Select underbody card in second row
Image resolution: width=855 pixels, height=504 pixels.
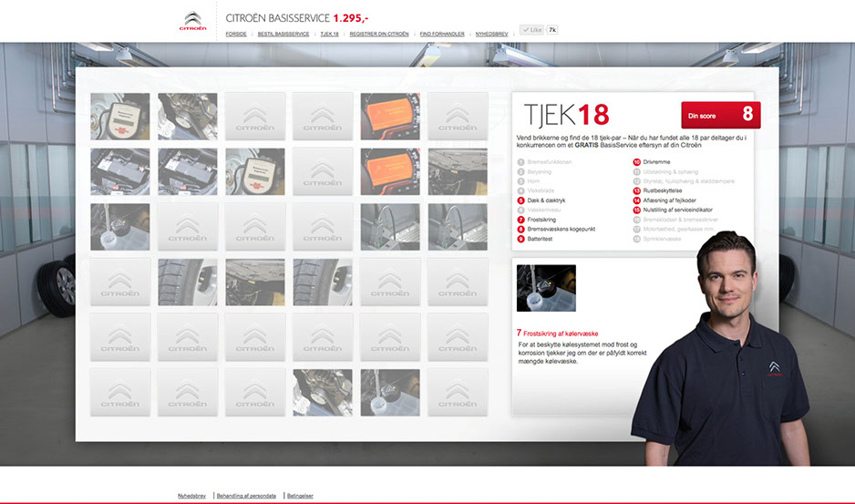coord(458,172)
